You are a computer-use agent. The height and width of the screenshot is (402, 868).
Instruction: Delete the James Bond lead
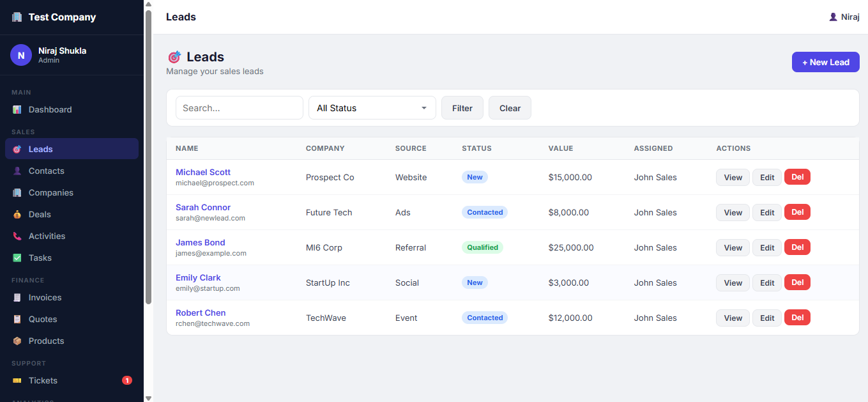[797, 247]
